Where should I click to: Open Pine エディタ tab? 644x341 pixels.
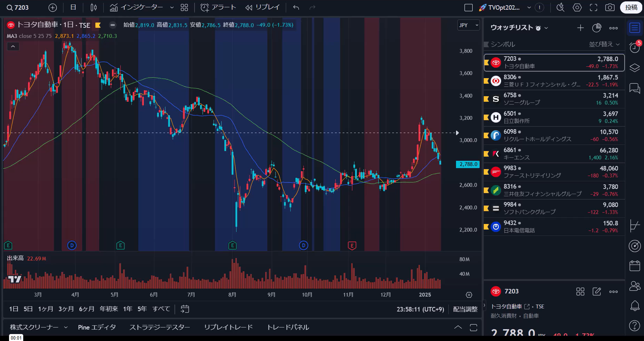pos(97,327)
